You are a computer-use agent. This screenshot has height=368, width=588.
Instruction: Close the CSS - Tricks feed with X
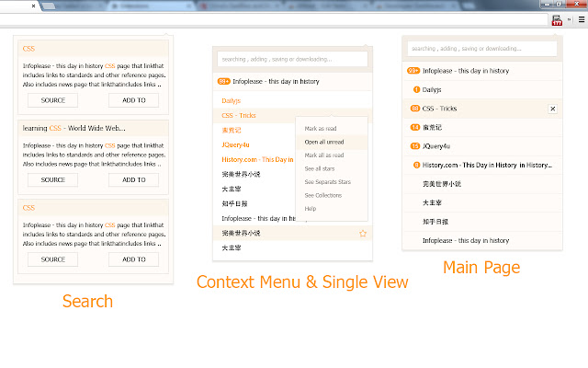click(552, 109)
